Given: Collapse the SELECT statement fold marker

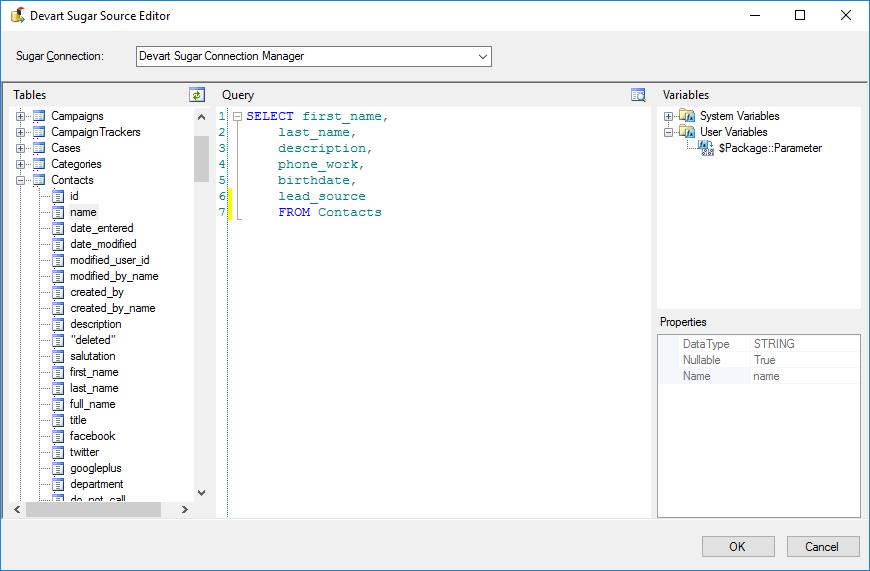Looking at the screenshot, I should pos(237,117).
